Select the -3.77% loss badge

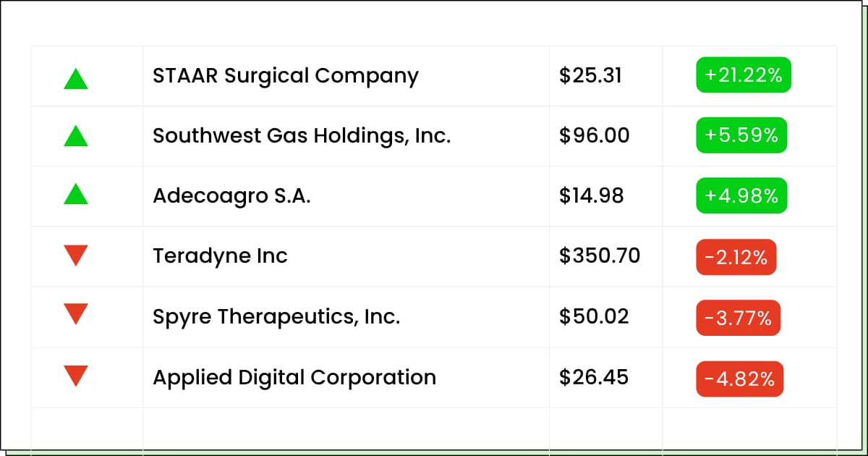[x=739, y=318]
